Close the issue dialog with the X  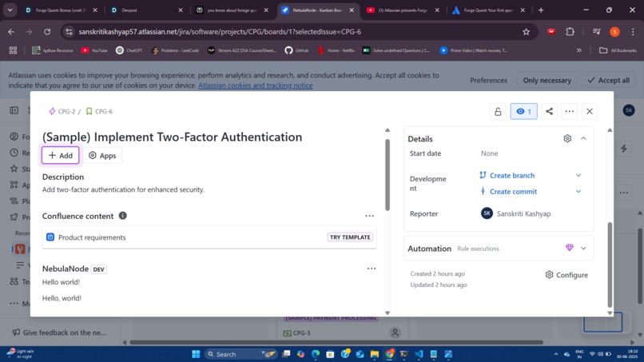[590, 111]
